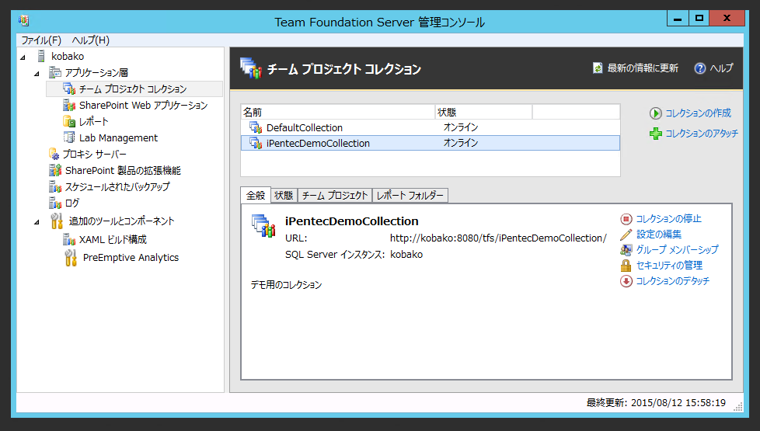Click the コレクションの停止 link
Image resolution: width=760 pixels, height=431 pixels.
click(668, 219)
